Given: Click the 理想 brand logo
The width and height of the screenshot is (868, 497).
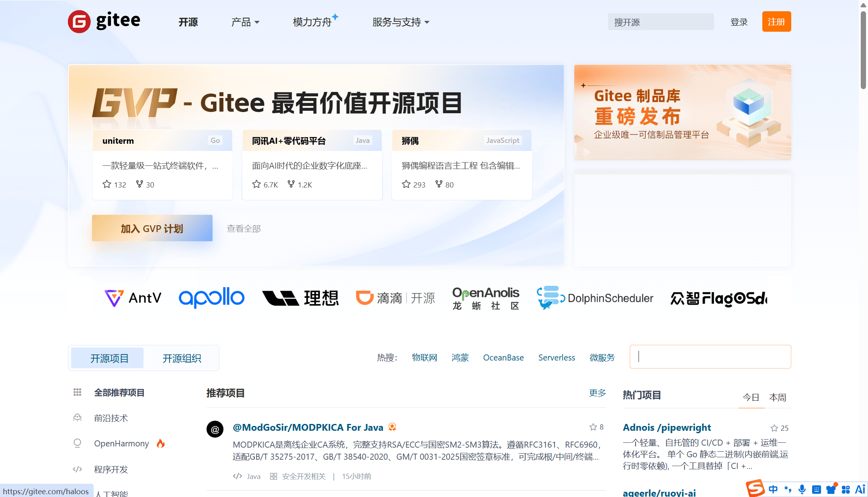Looking at the screenshot, I should point(300,298).
